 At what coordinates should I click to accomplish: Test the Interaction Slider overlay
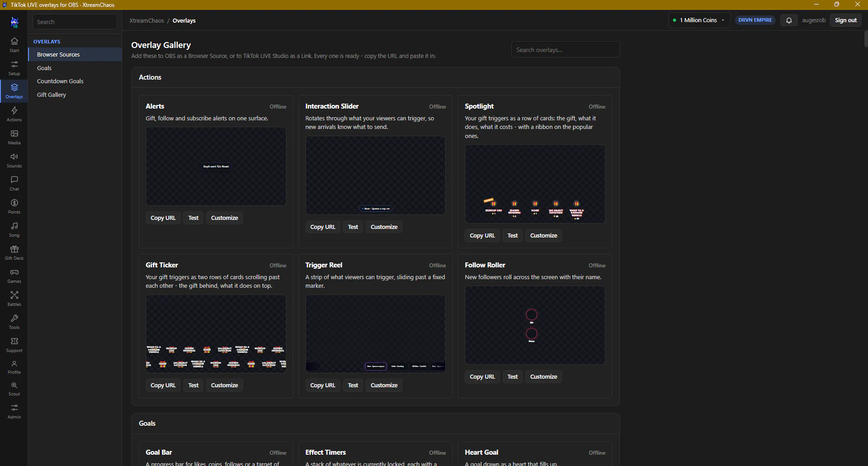(353, 227)
